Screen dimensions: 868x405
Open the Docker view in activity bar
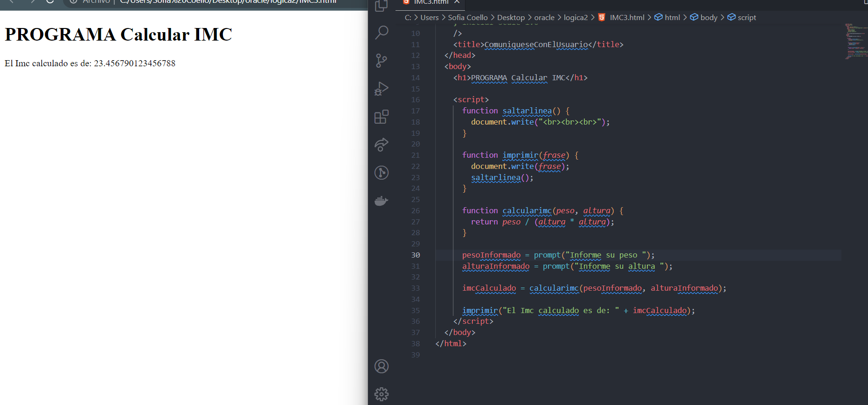pyautogui.click(x=382, y=201)
